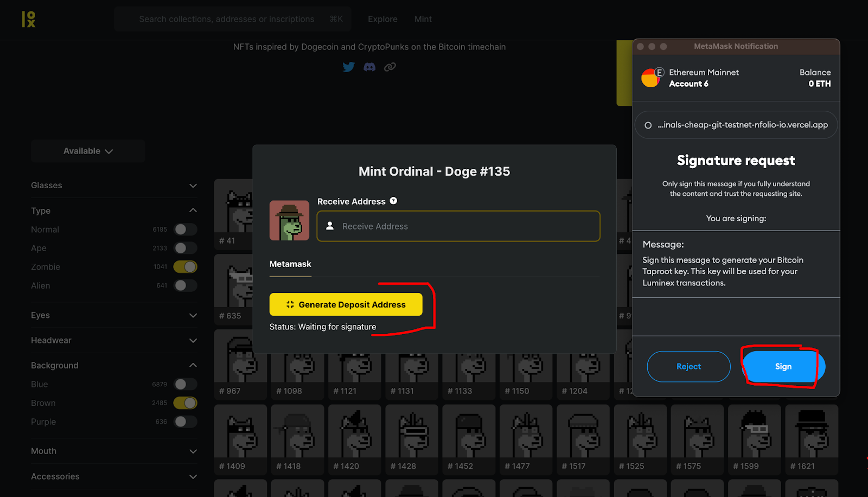Open Doge #1599 thumbnail
The height and width of the screenshot is (497, 868).
pyautogui.click(x=755, y=439)
